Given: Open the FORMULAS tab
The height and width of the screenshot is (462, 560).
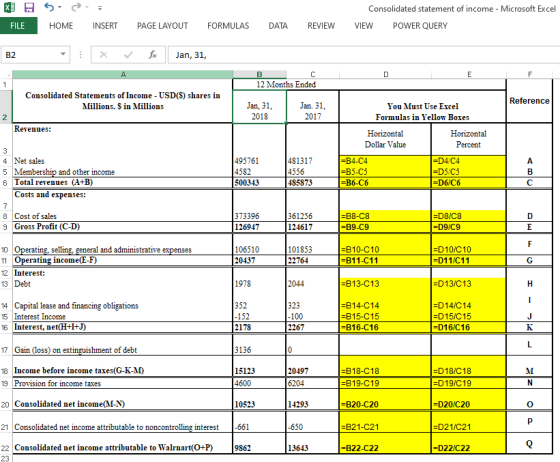Looking at the screenshot, I should [x=228, y=26].
